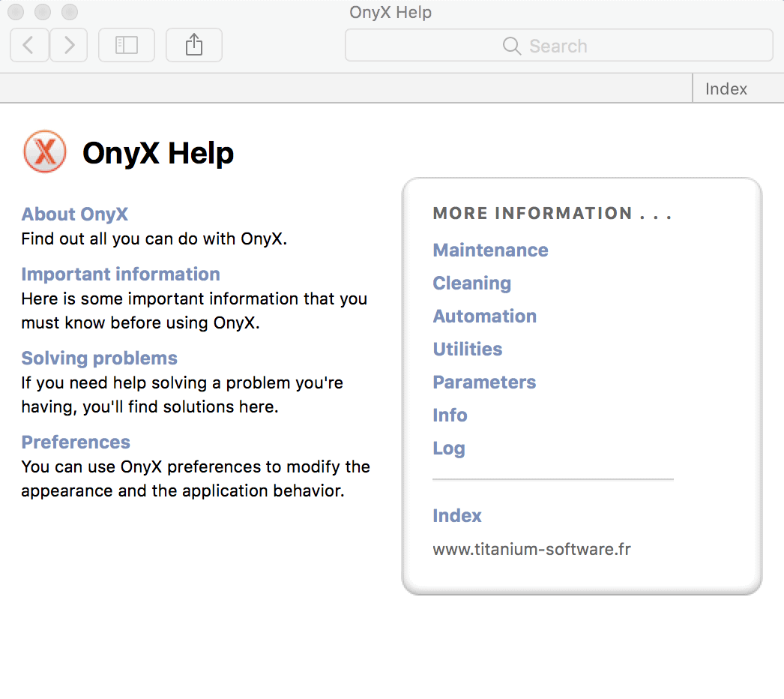Visit www.titanium-software.fr
Viewport: 784px width, 699px height.
531,549
